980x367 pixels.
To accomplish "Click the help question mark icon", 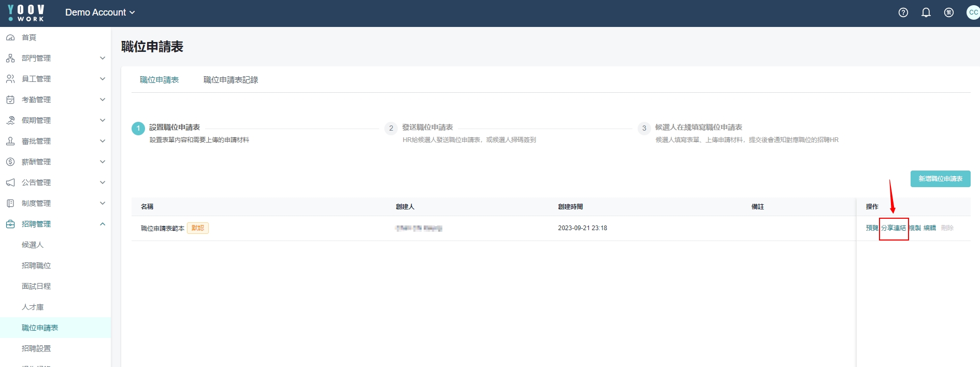I will pos(903,12).
